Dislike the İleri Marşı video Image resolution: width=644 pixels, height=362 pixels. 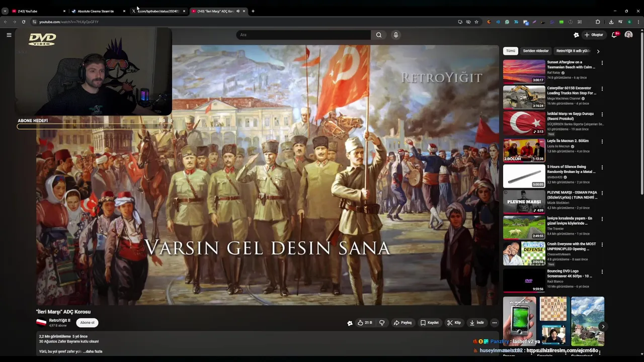(x=382, y=323)
